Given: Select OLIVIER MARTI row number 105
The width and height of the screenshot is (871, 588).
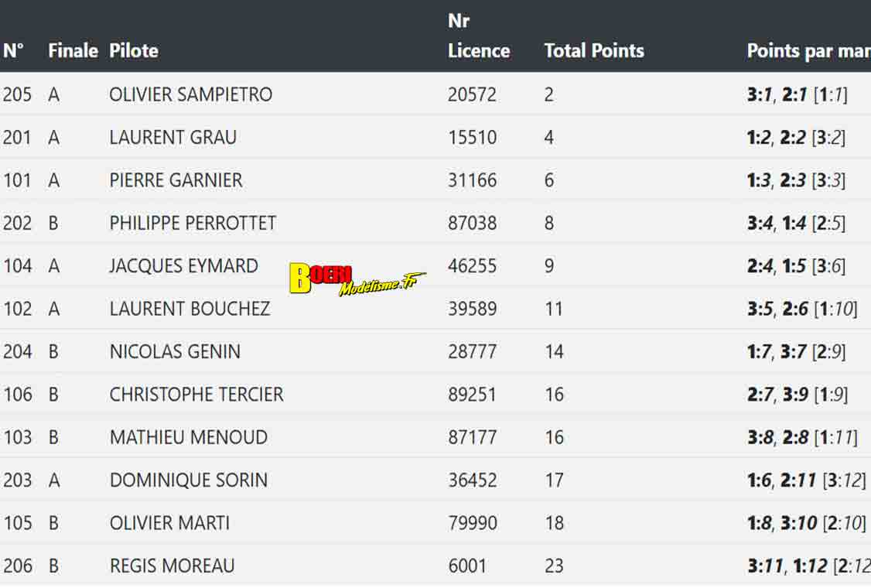Looking at the screenshot, I should [x=17, y=522].
